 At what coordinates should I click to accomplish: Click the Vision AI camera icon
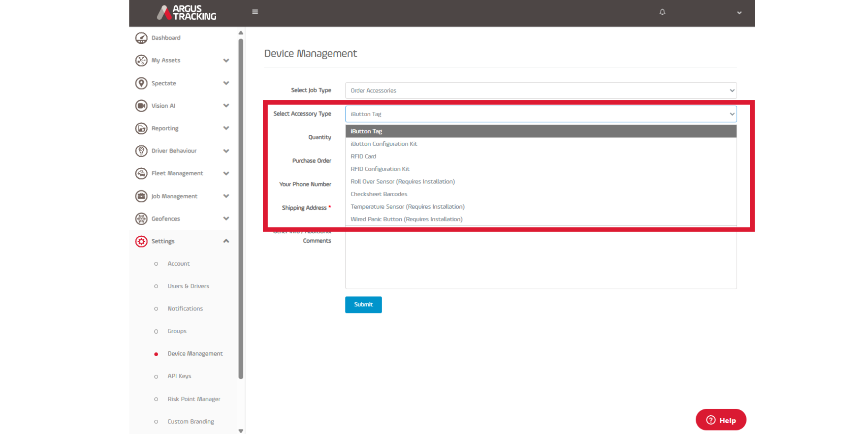141,106
